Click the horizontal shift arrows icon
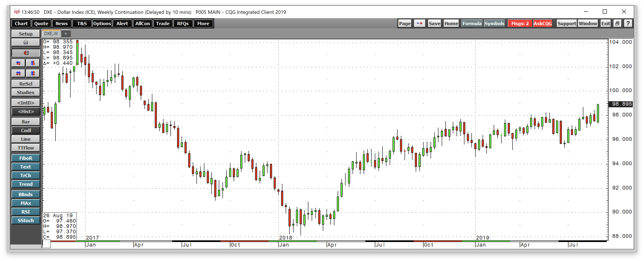Viewport: 644px width, 261px height. coord(19,63)
